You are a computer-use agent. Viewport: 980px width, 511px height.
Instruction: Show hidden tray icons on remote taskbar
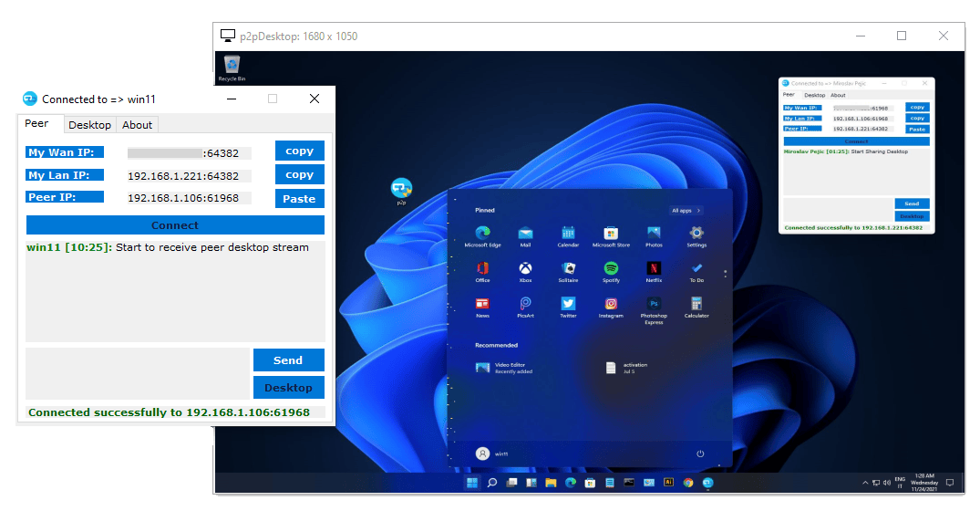coord(865,483)
